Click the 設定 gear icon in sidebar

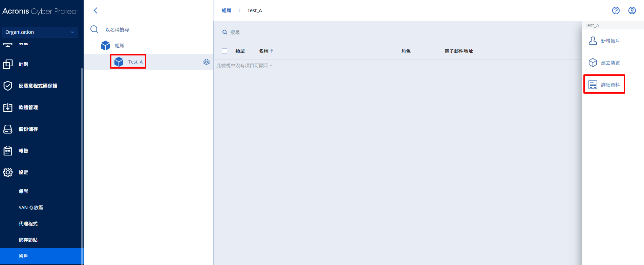[8, 172]
